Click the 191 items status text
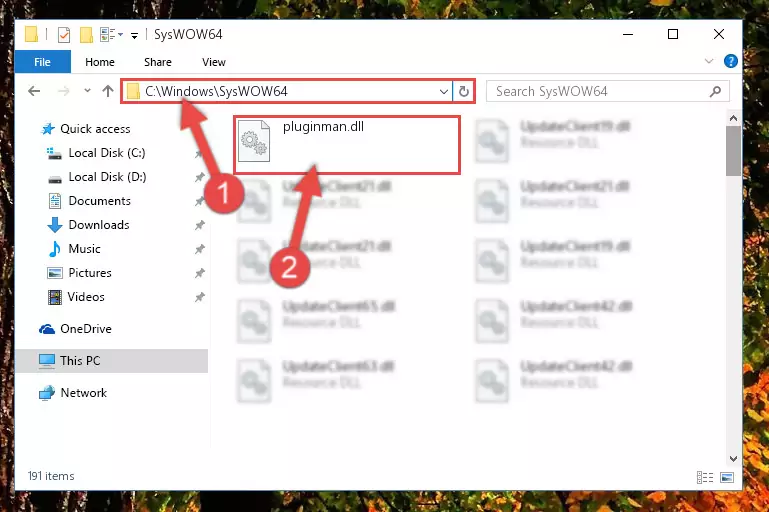The image size is (769, 512). click(51, 476)
